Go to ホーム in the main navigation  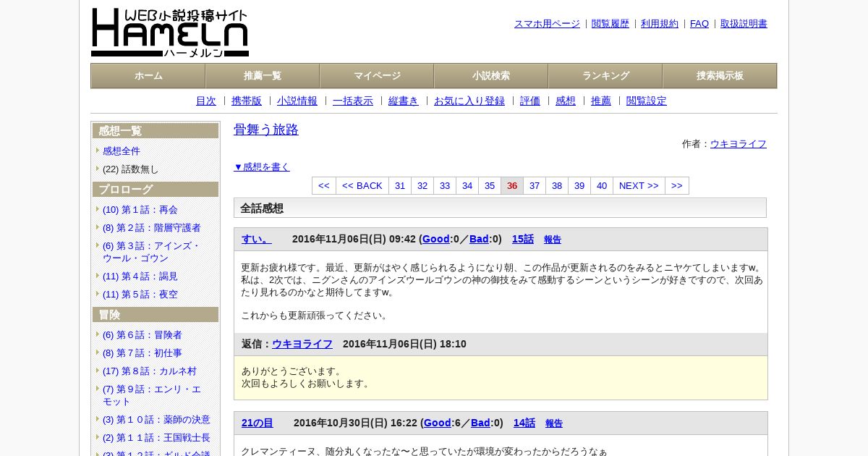(x=148, y=76)
